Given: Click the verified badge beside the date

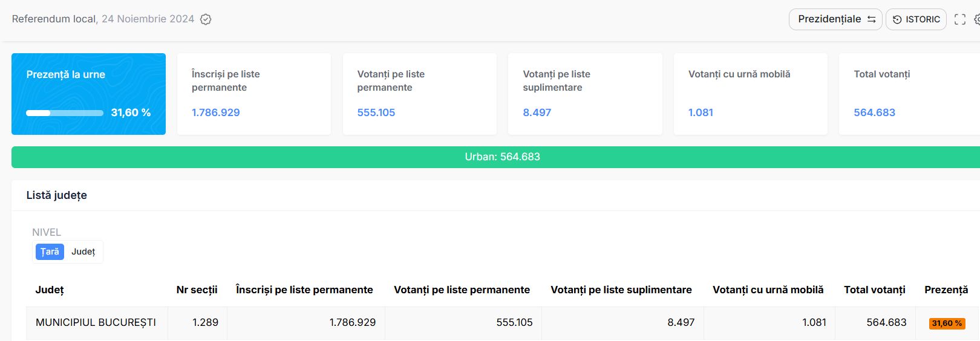Looking at the screenshot, I should (206, 19).
